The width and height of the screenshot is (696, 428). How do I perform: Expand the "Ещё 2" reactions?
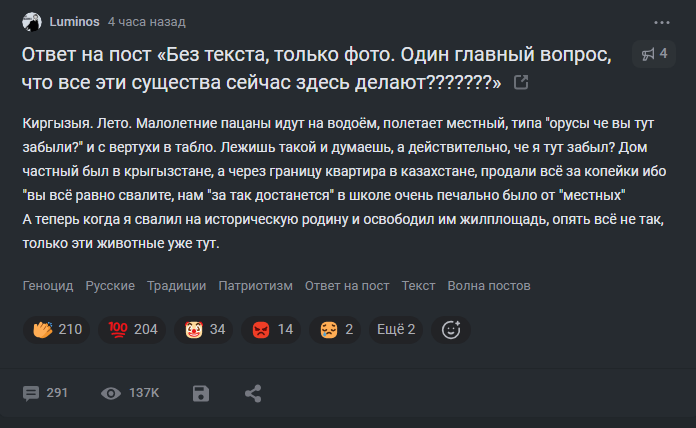tap(395, 330)
